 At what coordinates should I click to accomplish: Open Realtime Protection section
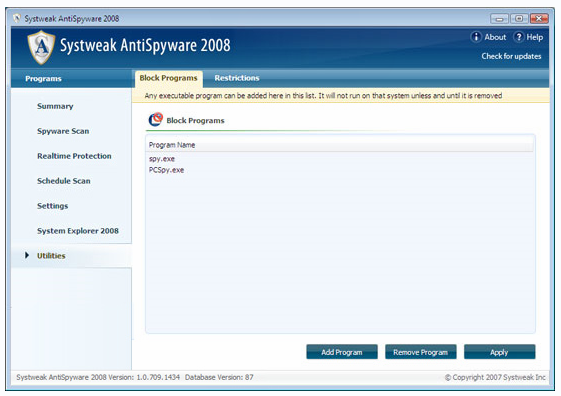pos(74,156)
